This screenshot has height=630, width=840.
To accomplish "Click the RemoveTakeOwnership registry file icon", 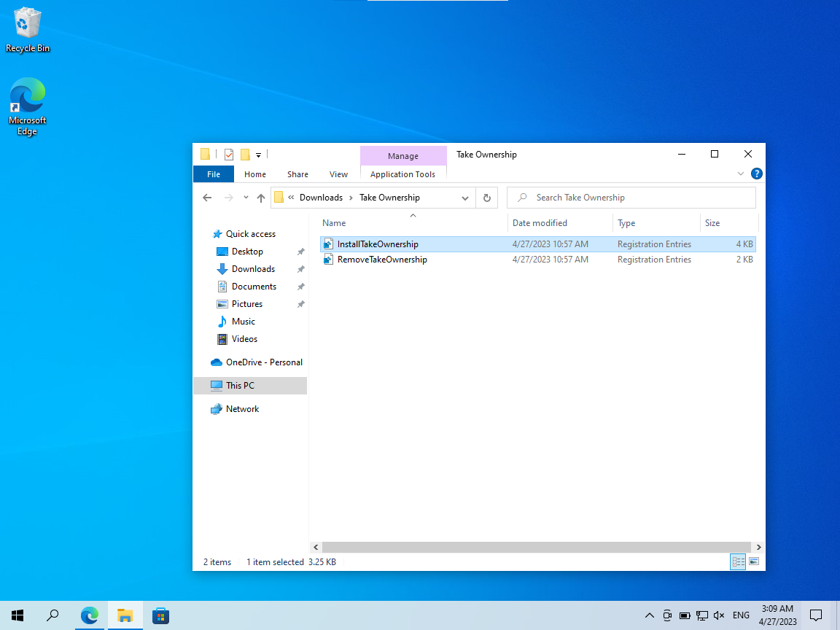I will pos(328,260).
